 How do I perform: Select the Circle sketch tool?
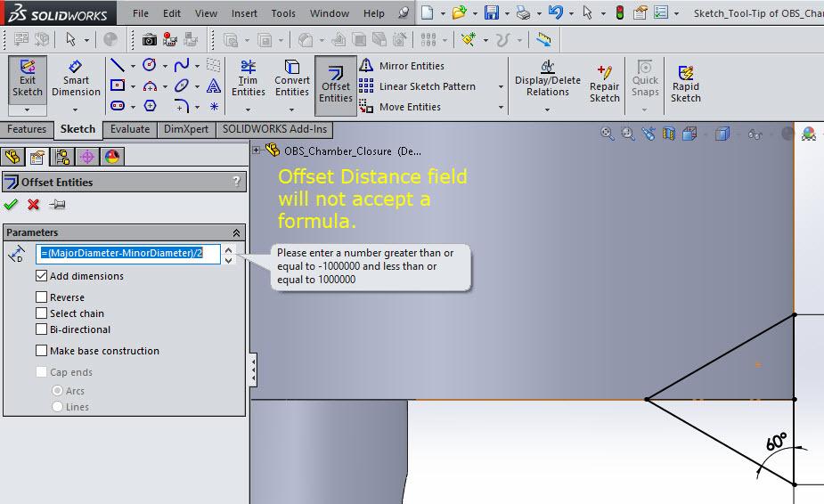(x=150, y=65)
